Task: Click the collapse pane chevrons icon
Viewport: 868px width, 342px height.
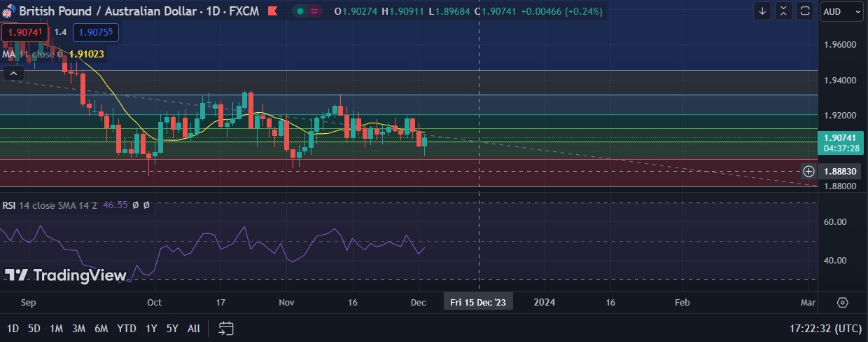Action: (x=784, y=11)
